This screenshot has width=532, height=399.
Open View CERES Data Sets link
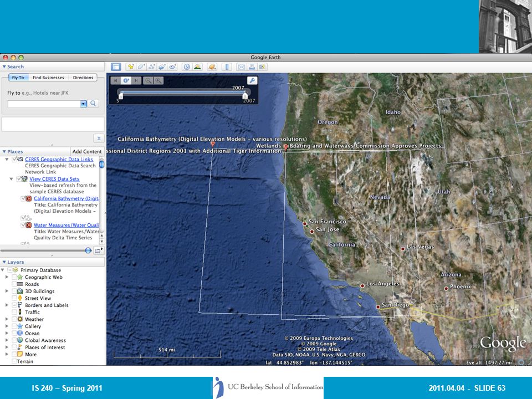point(54,179)
